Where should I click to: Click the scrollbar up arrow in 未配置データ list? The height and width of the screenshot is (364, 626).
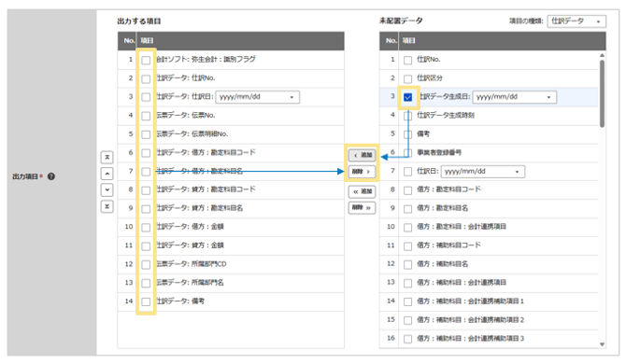pyautogui.click(x=602, y=55)
